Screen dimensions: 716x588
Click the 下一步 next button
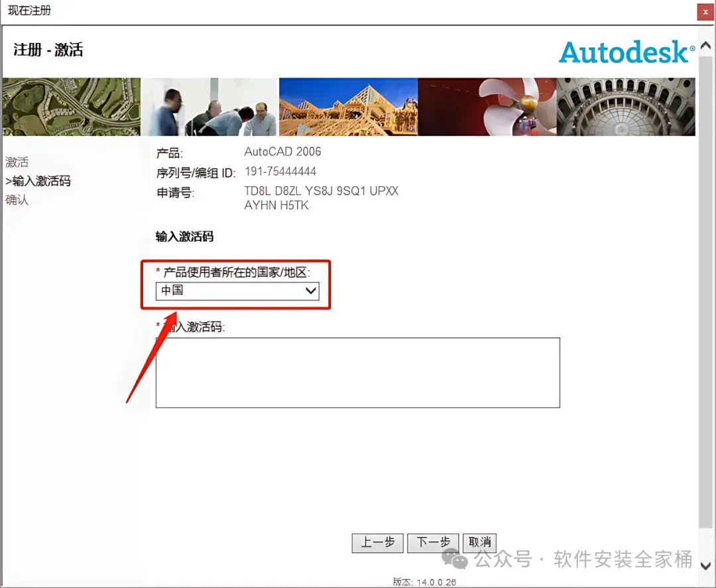click(x=433, y=542)
